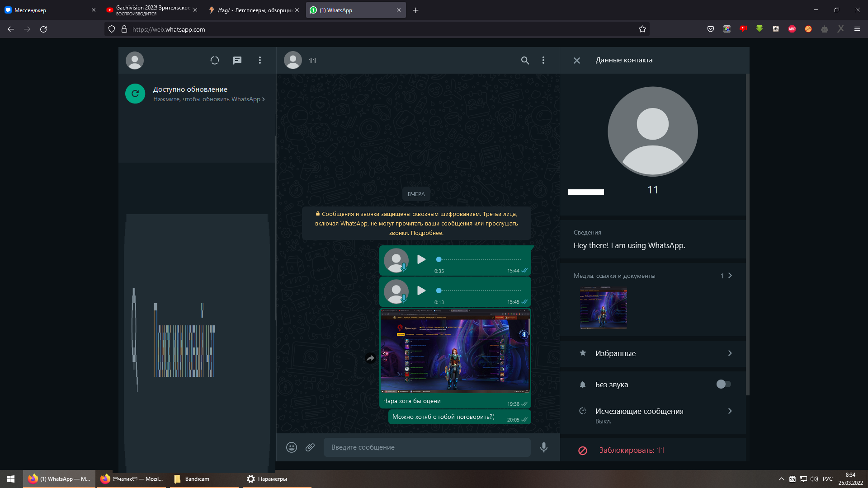Block contact 11
Image resolution: width=868 pixels, height=488 pixels.
pos(653,450)
